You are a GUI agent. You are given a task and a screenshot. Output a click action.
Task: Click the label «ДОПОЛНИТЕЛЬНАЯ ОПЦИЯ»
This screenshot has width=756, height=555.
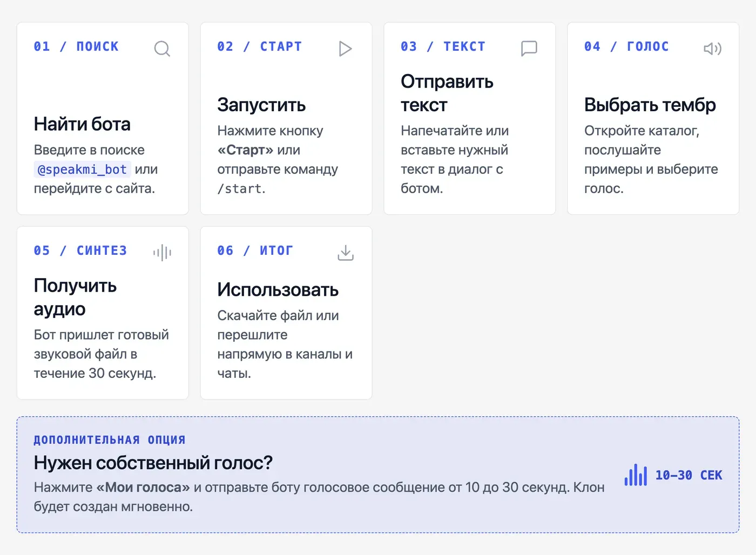[110, 440]
